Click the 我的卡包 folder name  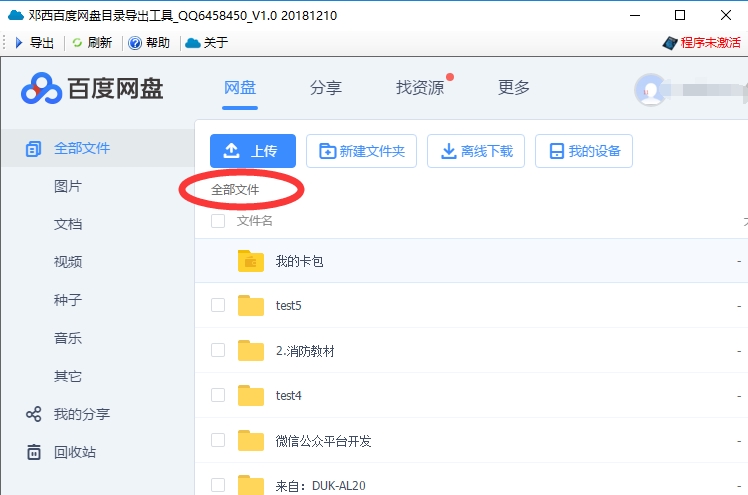300,261
